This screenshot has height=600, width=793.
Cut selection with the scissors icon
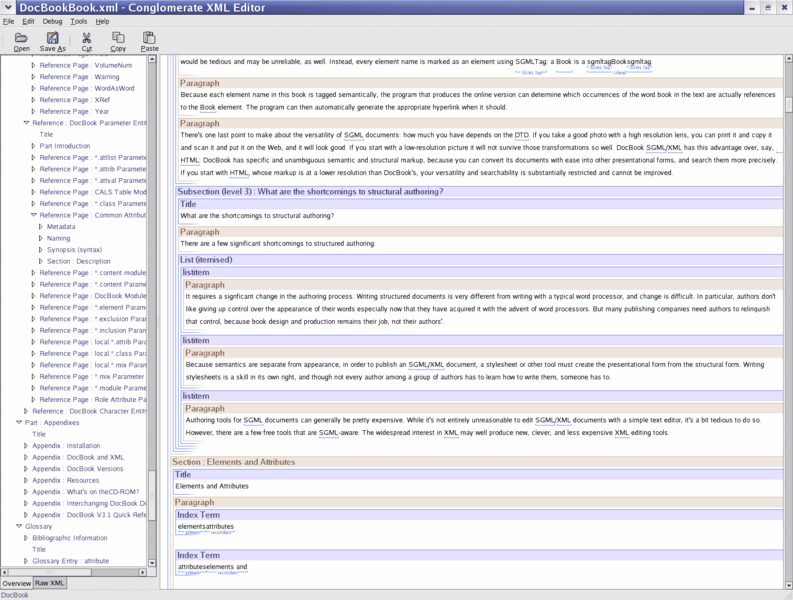pos(86,41)
